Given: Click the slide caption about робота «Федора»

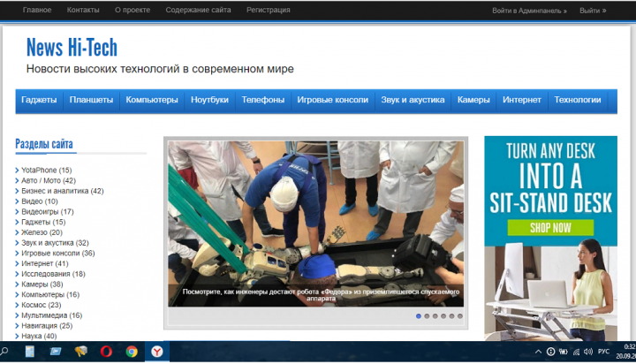Looking at the screenshot, I should pyautogui.click(x=321, y=295).
